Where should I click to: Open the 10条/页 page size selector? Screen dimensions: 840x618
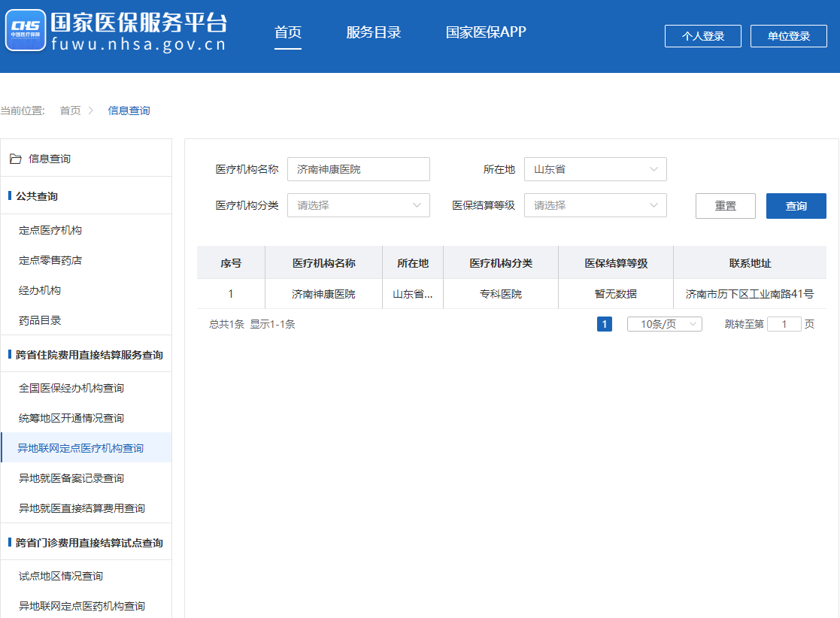664,324
